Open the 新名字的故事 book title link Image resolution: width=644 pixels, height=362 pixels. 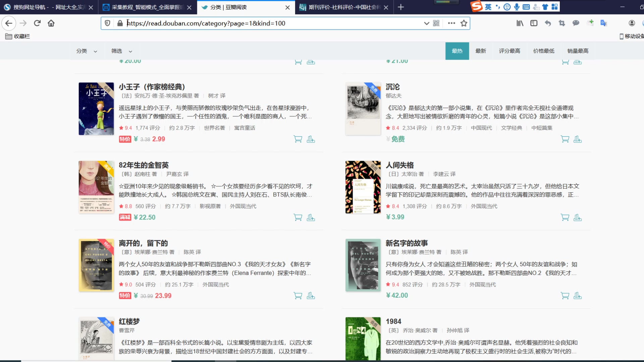pos(407,243)
